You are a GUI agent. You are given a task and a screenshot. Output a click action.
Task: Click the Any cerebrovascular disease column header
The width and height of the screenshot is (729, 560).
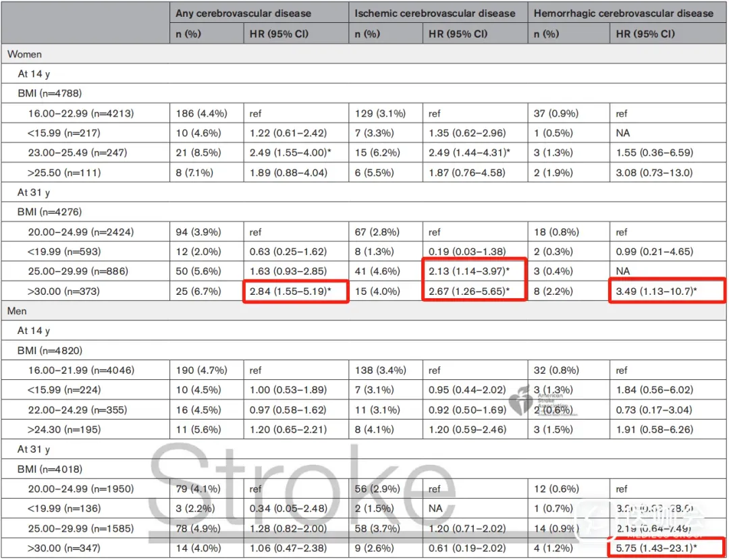coord(243,13)
